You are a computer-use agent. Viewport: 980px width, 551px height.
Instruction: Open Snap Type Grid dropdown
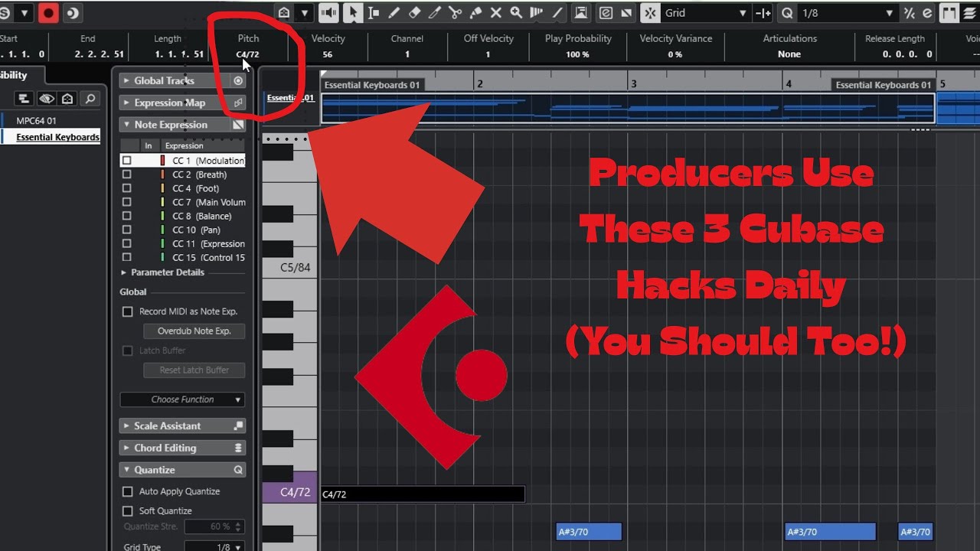click(x=705, y=13)
